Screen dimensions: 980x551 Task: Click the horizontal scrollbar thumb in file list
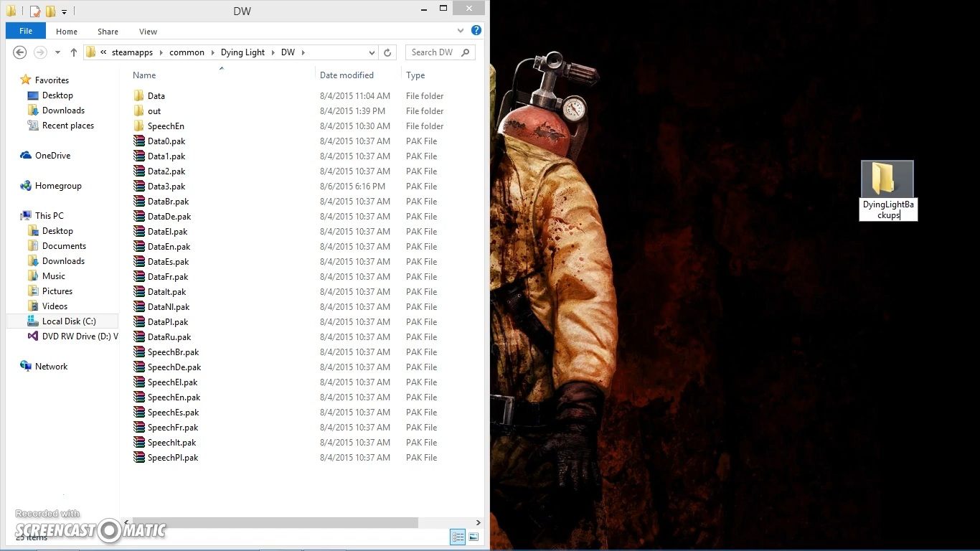tap(274, 522)
